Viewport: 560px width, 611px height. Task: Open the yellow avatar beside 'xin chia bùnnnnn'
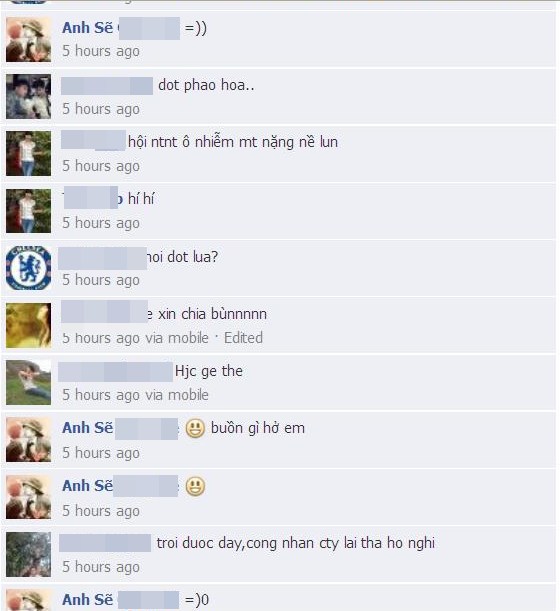(28, 325)
